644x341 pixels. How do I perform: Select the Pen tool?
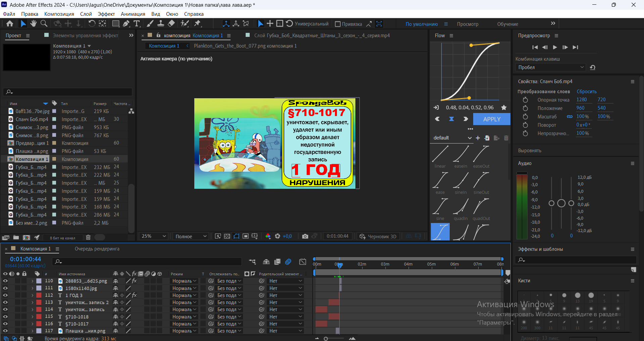[x=126, y=23]
